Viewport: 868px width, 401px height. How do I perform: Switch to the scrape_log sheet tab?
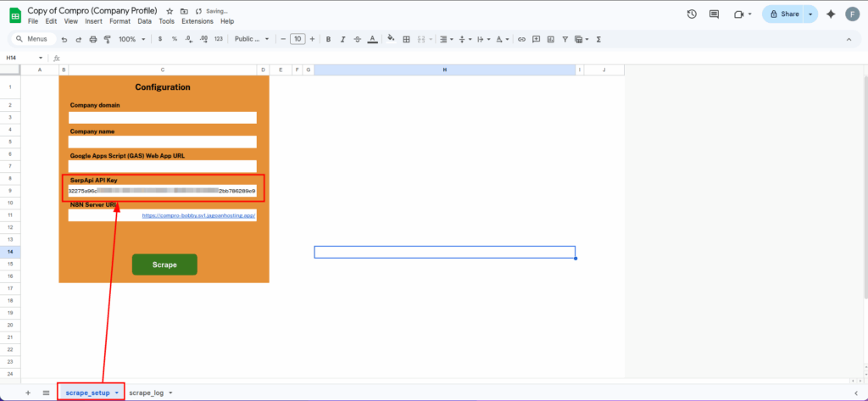tap(149, 393)
